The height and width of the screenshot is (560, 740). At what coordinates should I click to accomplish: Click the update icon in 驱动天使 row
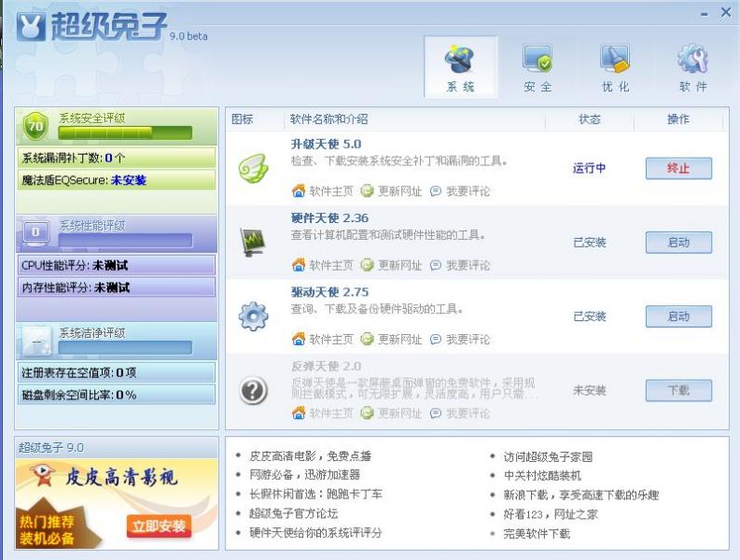pos(367,339)
